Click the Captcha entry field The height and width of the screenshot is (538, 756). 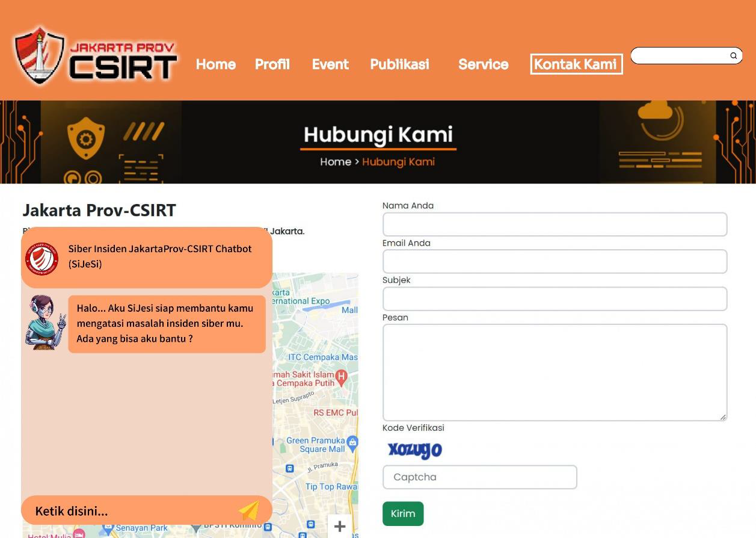click(x=479, y=477)
